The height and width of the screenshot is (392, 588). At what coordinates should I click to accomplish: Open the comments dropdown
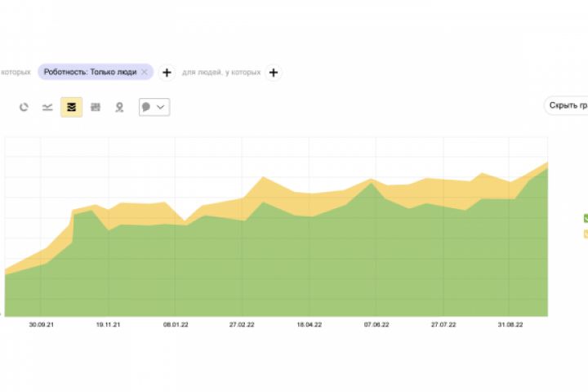(x=154, y=107)
